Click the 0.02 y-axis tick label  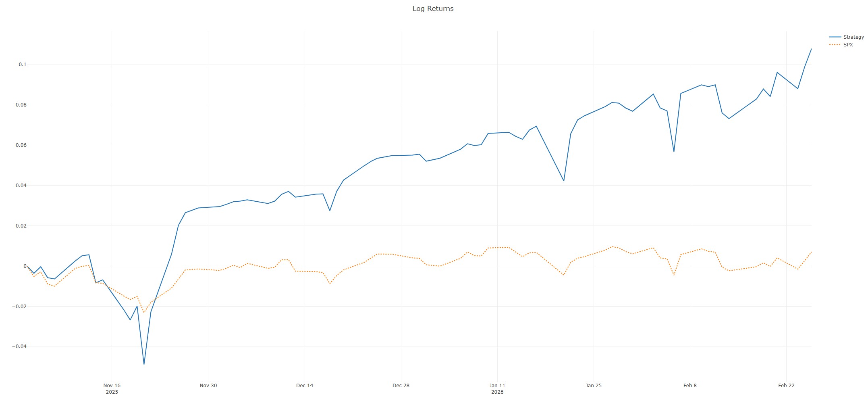[x=21, y=226]
